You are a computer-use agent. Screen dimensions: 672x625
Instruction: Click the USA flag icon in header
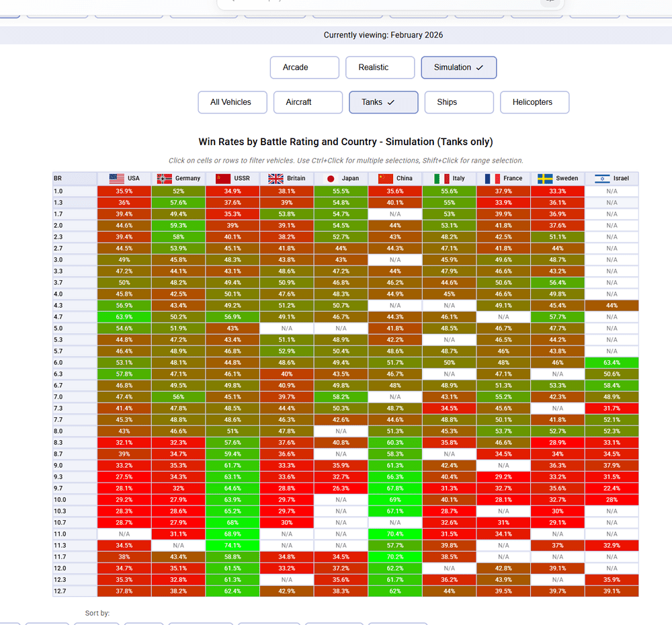[x=117, y=179]
